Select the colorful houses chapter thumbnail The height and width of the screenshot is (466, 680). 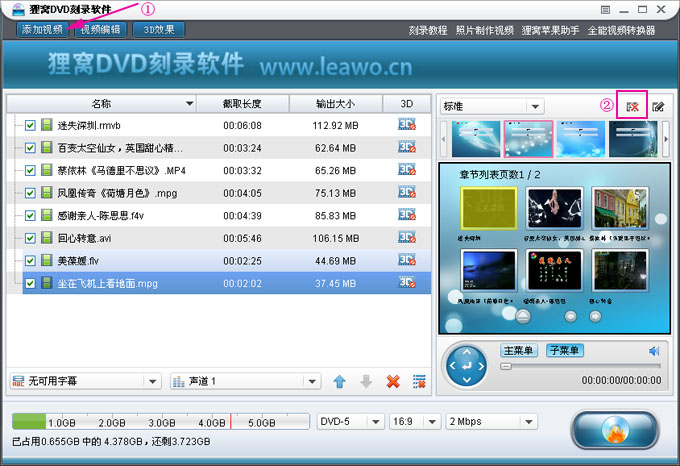pos(620,208)
